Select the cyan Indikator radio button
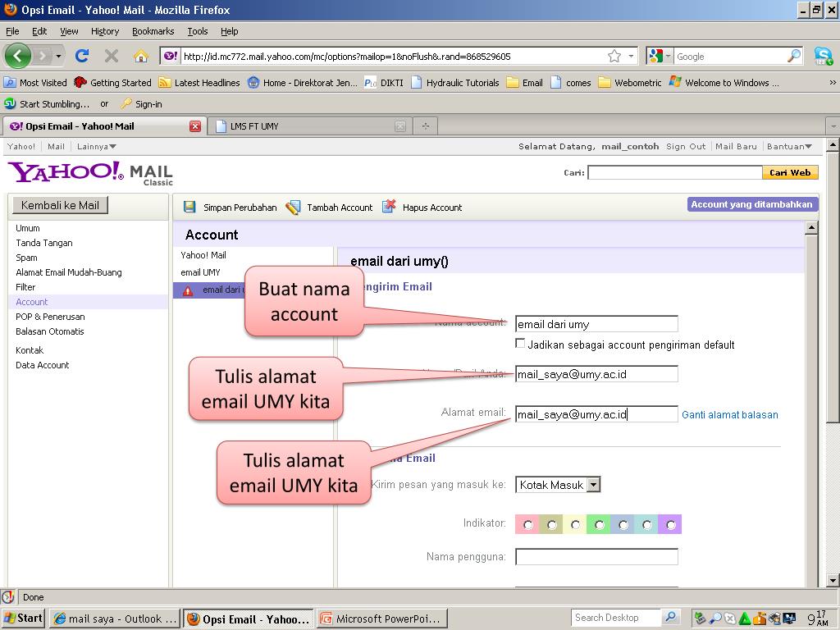Screen dimensions: 840x630 coord(647,525)
